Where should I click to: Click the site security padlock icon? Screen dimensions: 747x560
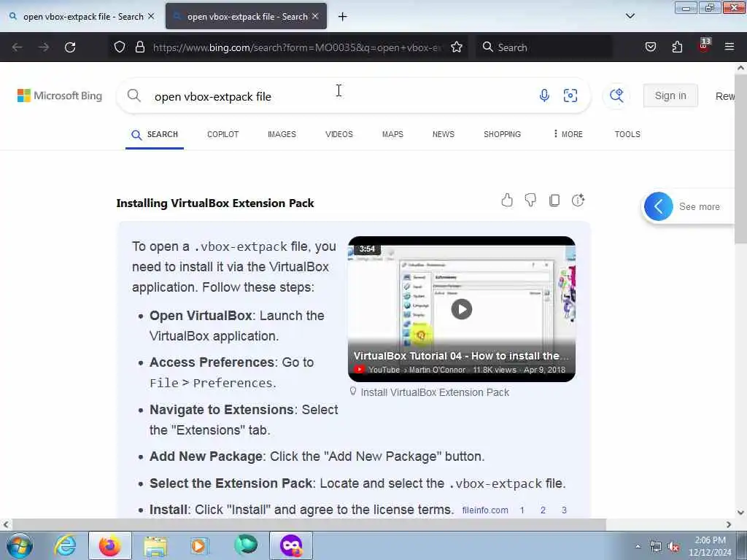139,47
